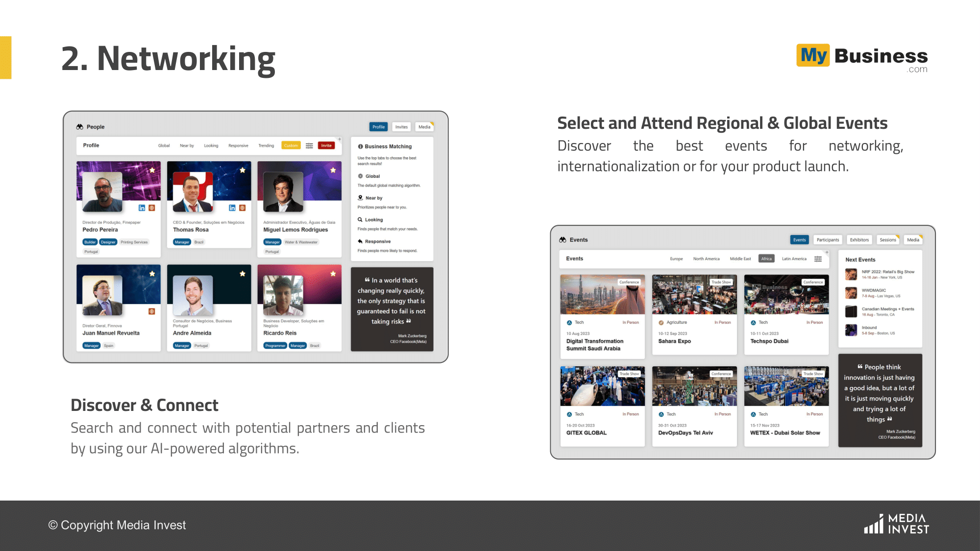980x551 pixels.
Task: Select the Custom matching filter
Action: (x=291, y=145)
